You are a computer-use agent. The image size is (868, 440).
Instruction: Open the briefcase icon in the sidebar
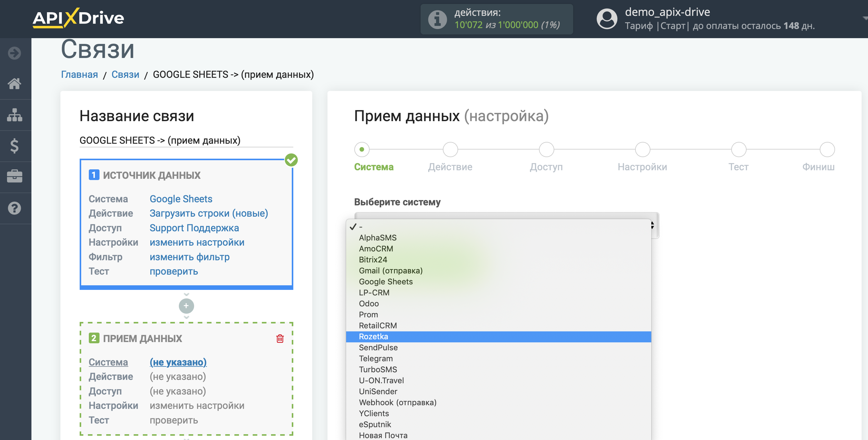[14, 176]
